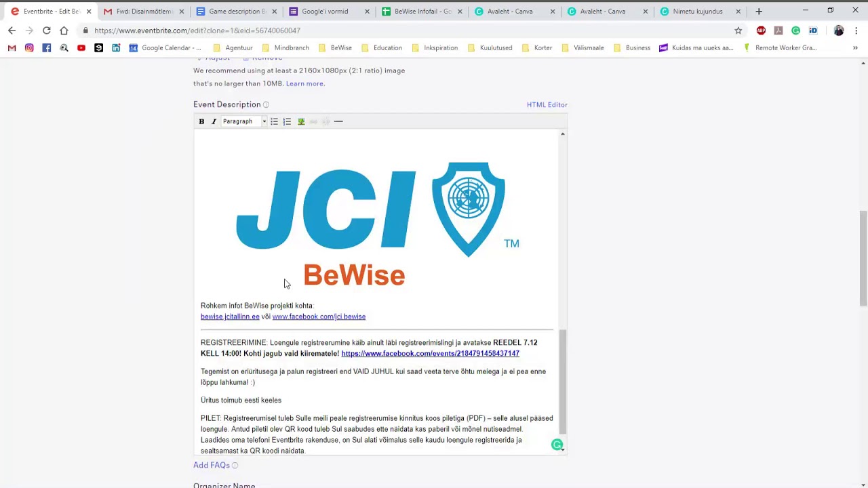Go to the browser home page
Viewport: 868px width, 488px height.
[x=64, y=30]
